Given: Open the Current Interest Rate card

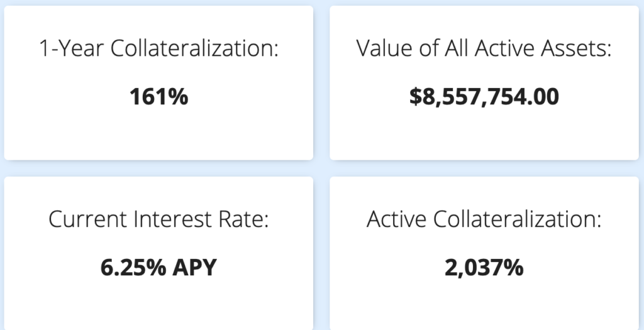Looking at the screenshot, I should pos(158,253).
